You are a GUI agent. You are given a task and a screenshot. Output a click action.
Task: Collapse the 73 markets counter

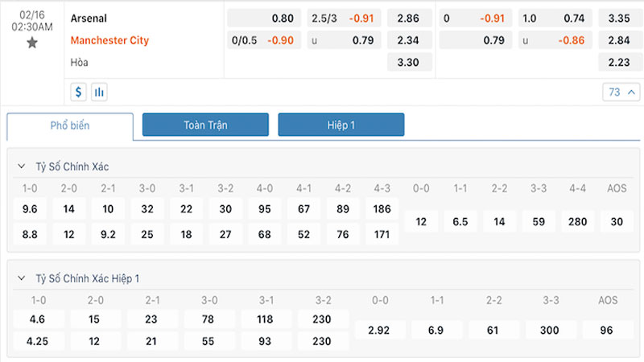[621, 92]
